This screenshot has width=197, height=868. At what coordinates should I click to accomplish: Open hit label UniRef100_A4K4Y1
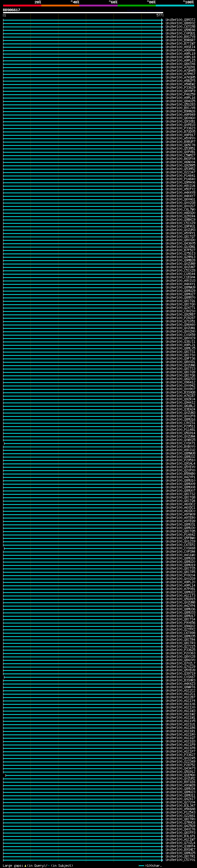point(180,284)
